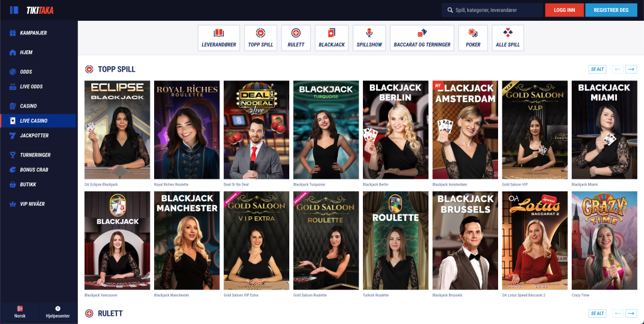The height and width of the screenshot is (324, 644).
Task: Click the VIP Nivåer crown icon
Action: [13, 204]
